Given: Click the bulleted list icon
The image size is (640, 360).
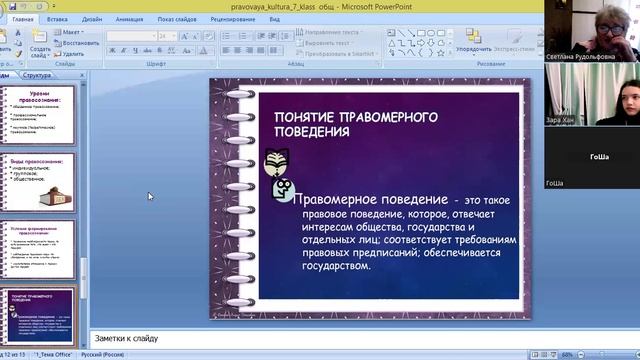Looking at the screenshot, I should pyautogui.click(x=226, y=36).
